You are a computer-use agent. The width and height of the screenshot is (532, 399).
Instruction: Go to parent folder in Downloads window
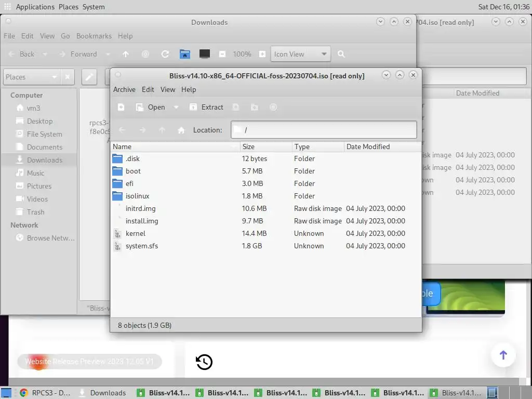[x=126, y=54]
